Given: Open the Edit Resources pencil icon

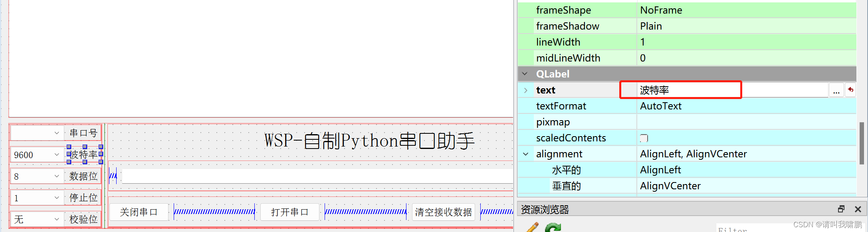Looking at the screenshot, I should click(x=532, y=228).
